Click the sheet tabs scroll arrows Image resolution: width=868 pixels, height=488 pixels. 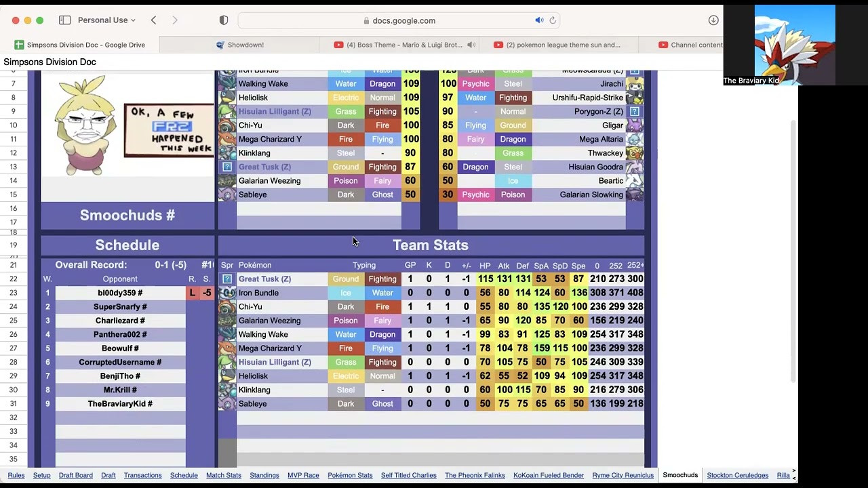click(x=794, y=475)
